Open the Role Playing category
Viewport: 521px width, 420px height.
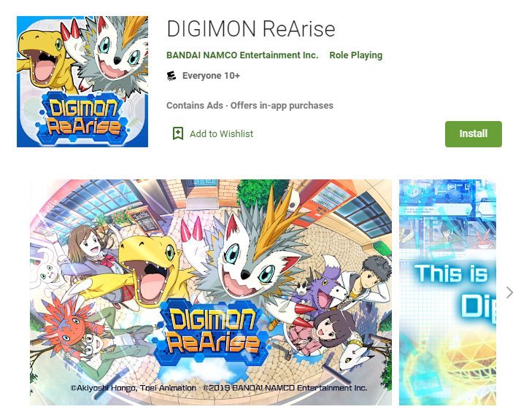point(356,55)
